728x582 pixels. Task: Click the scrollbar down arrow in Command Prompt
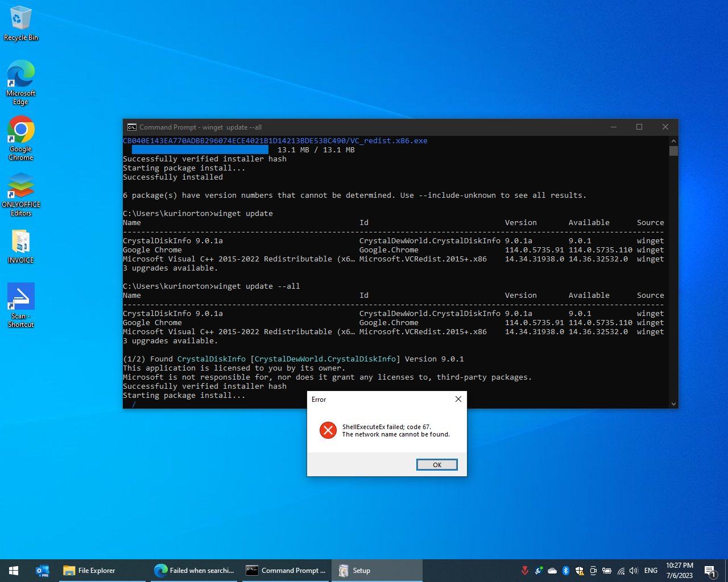coord(673,404)
